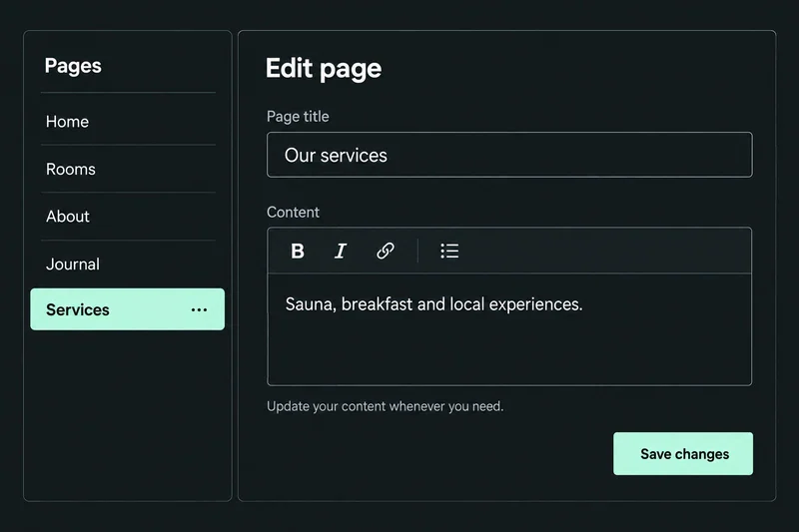Click the 'Edit page' heading
This screenshot has width=799, height=532.
[324, 68]
